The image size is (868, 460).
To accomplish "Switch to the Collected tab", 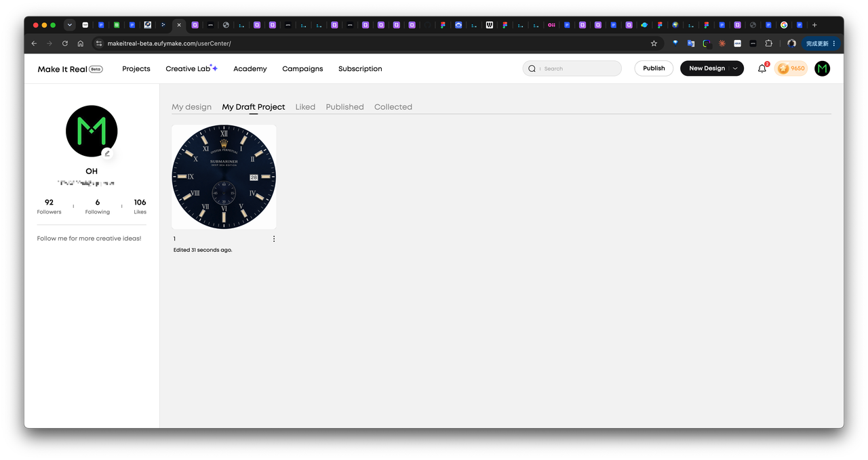I will pyautogui.click(x=393, y=107).
